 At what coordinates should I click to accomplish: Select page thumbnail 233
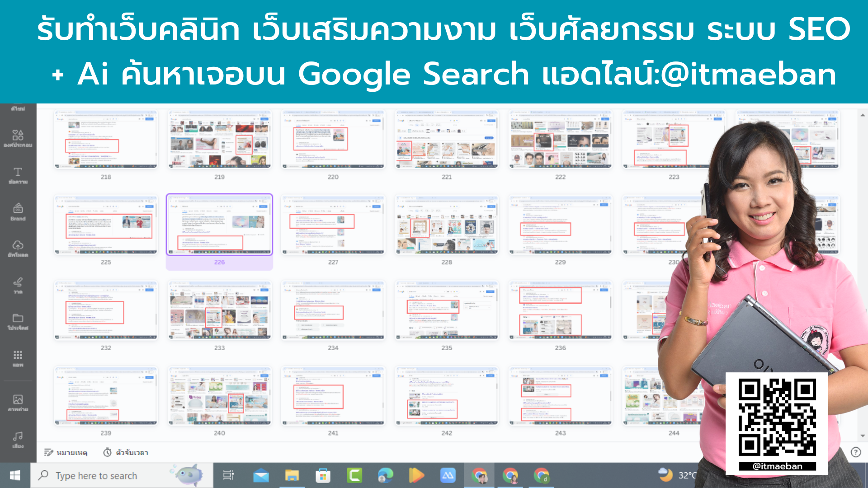pos(219,310)
